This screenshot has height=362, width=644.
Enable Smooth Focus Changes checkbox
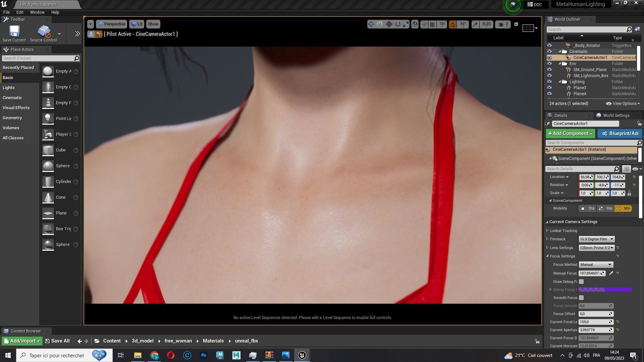(x=581, y=298)
